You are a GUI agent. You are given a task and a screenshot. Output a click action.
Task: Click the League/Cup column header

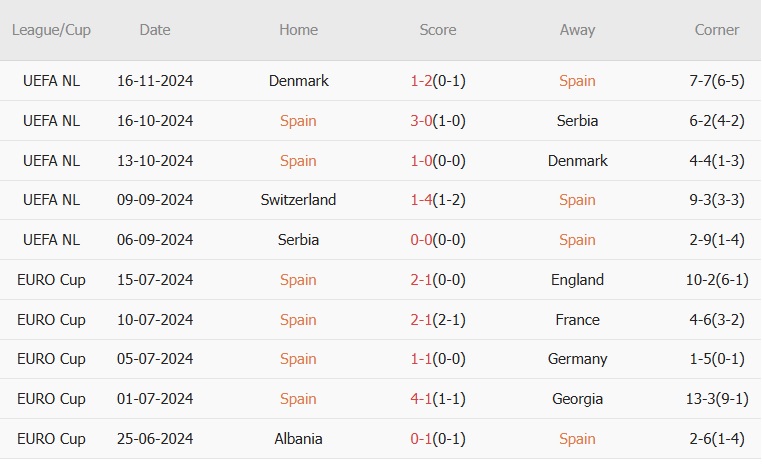51,30
